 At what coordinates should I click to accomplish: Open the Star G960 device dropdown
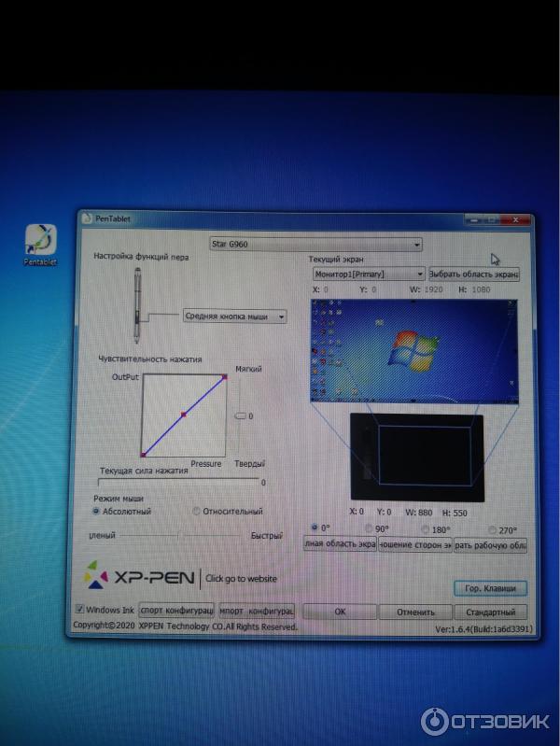tap(315, 244)
